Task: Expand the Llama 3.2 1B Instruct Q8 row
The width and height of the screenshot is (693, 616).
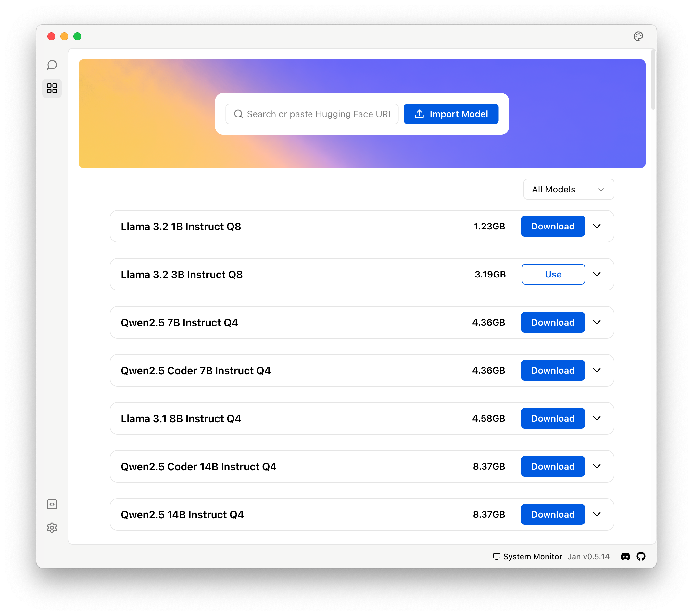Action: (x=598, y=226)
